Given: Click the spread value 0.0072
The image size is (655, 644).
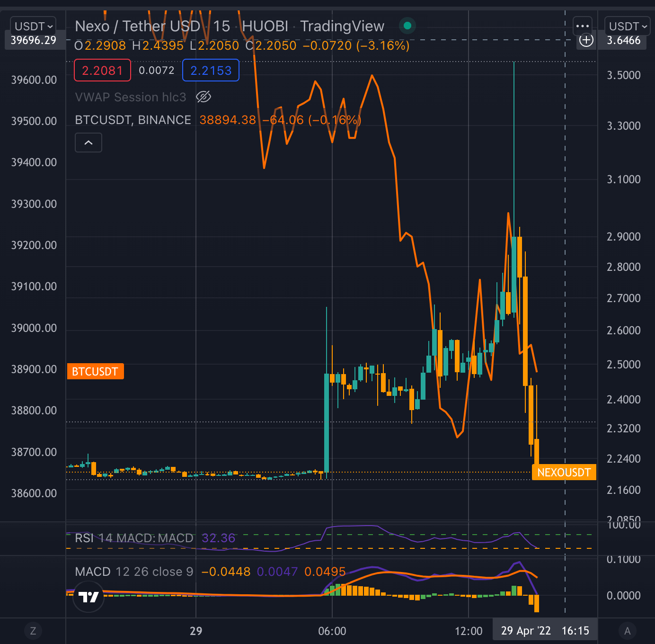Looking at the screenshot, I should [157, 71].
